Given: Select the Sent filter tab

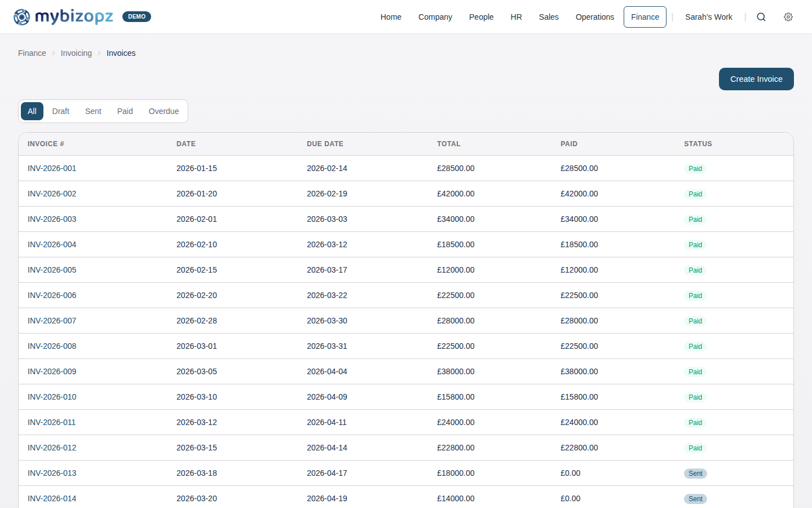Looking at the screenshot, I should tap(92, 111).
